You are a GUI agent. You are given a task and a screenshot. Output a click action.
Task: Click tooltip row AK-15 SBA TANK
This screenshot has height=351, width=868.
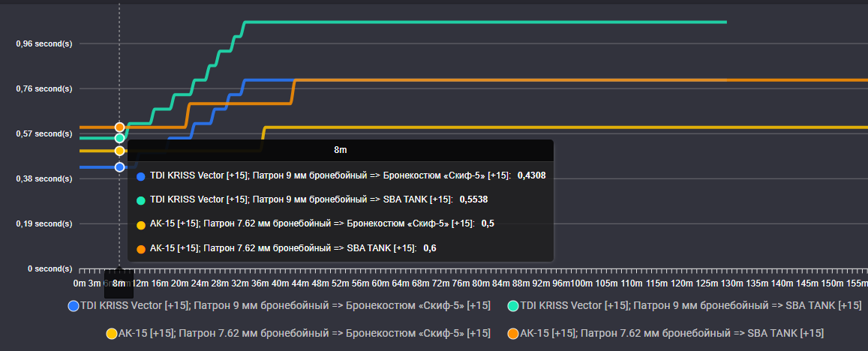286,248
